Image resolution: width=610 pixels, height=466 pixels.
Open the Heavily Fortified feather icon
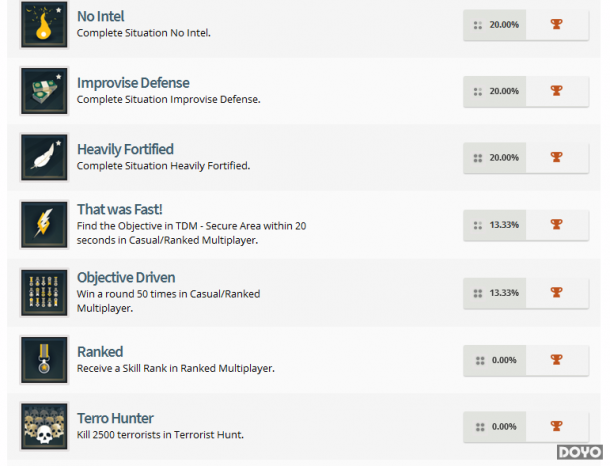point(44,158)
